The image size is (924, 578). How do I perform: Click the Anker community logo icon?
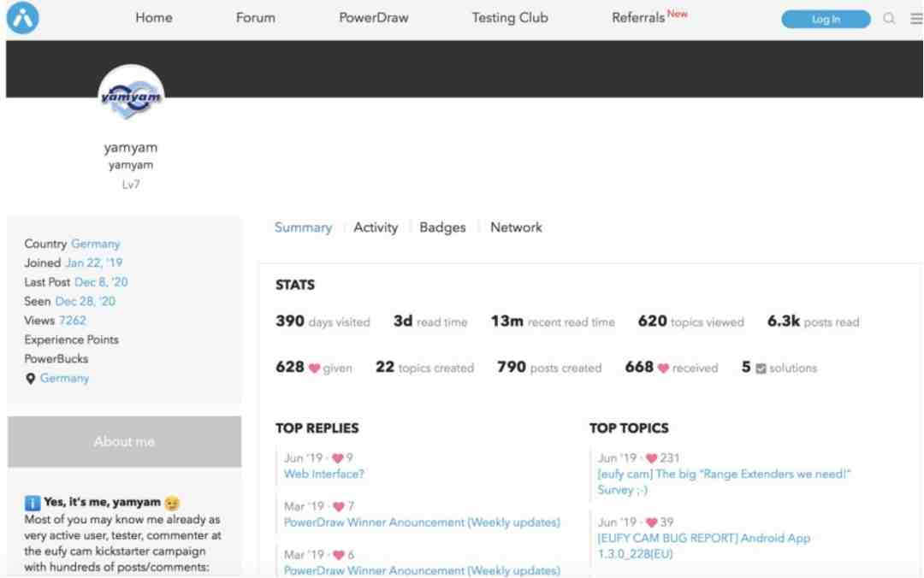tap(23, 18)
